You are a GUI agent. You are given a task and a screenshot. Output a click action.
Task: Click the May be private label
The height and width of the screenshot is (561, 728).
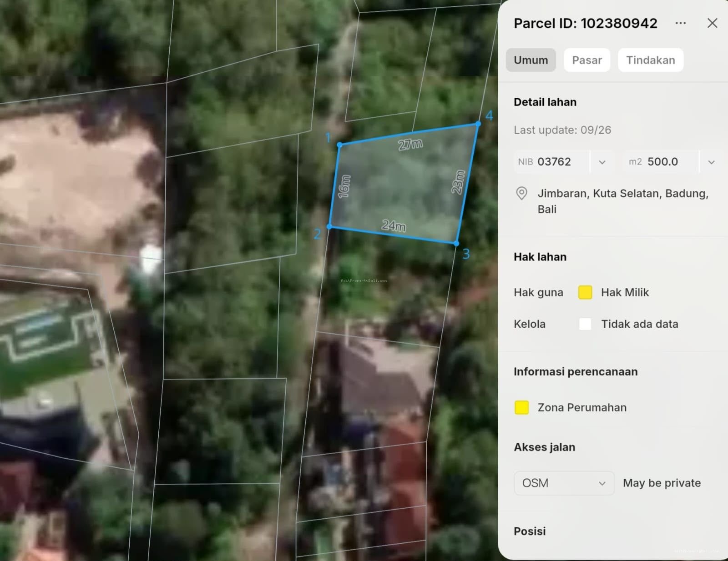(x=662, y=483)
